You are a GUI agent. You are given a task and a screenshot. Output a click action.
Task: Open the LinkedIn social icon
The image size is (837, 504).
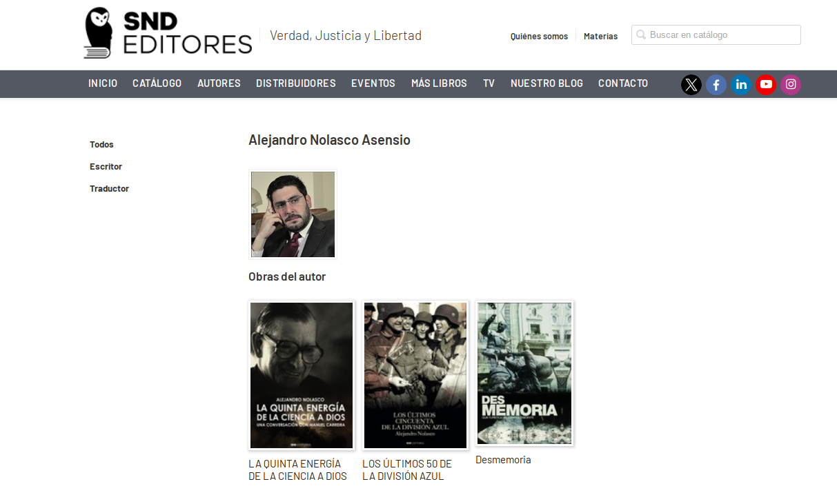tap(741, 85)
